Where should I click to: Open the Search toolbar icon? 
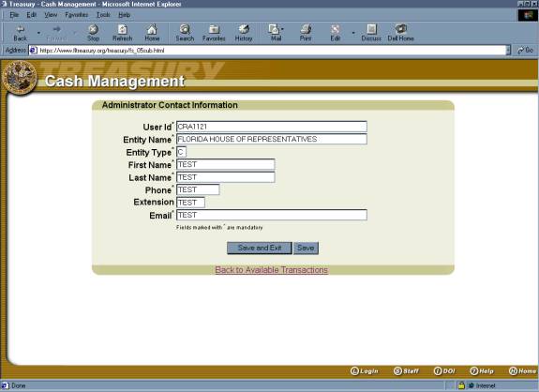coord(185,33)
